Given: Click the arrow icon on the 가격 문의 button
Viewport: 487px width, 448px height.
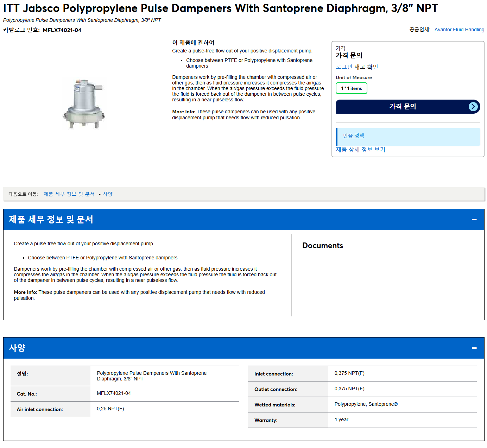Looking at the screenshot, I should tap(473, 107).
